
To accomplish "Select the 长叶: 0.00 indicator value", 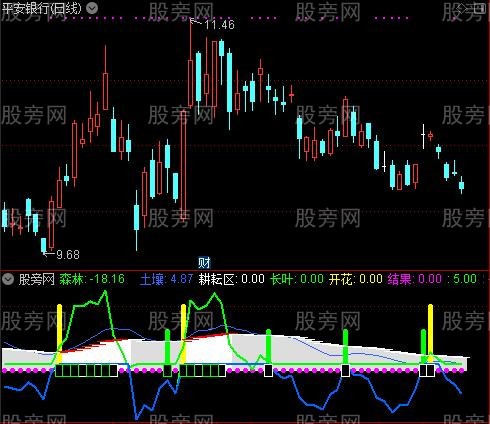I will click(x=297, y=279).
